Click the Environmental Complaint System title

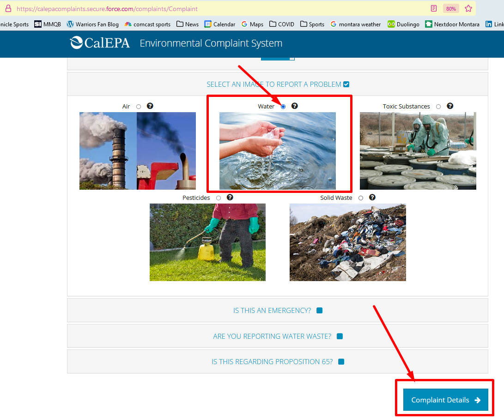pyautogui.click(x=211, y=43)
